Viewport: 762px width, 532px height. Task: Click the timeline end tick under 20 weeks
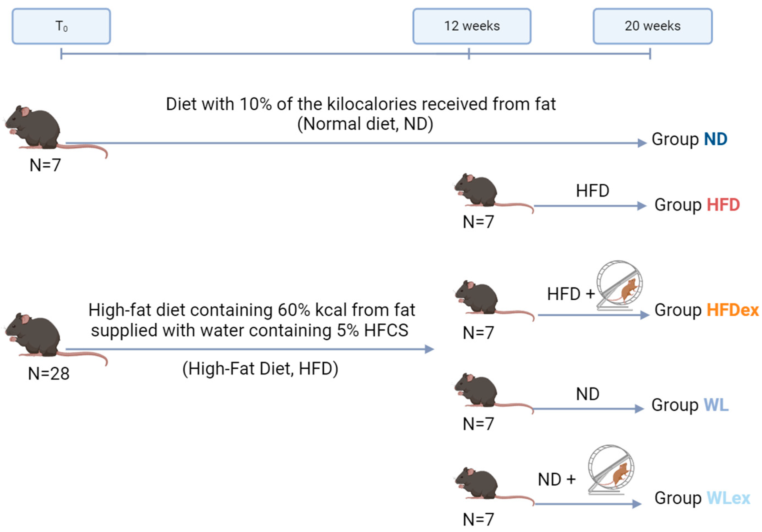pyautogui.click(x=650, y=54)
